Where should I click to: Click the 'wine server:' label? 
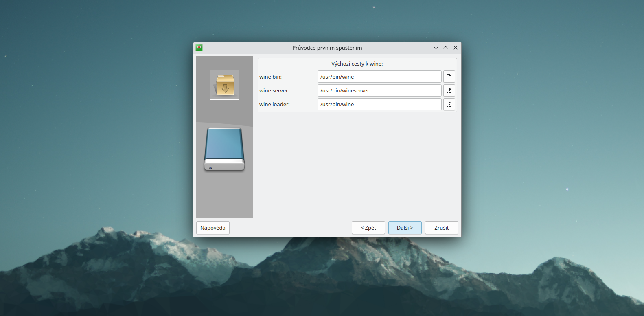pyautogui.click(x=274, y=90)
